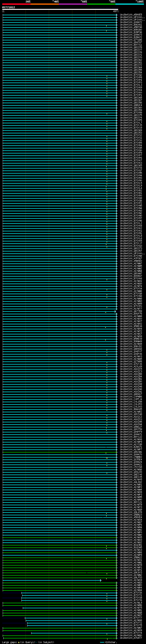
Task: Open hit UniRef100_B9SP75
Action: tap(131, 314)
